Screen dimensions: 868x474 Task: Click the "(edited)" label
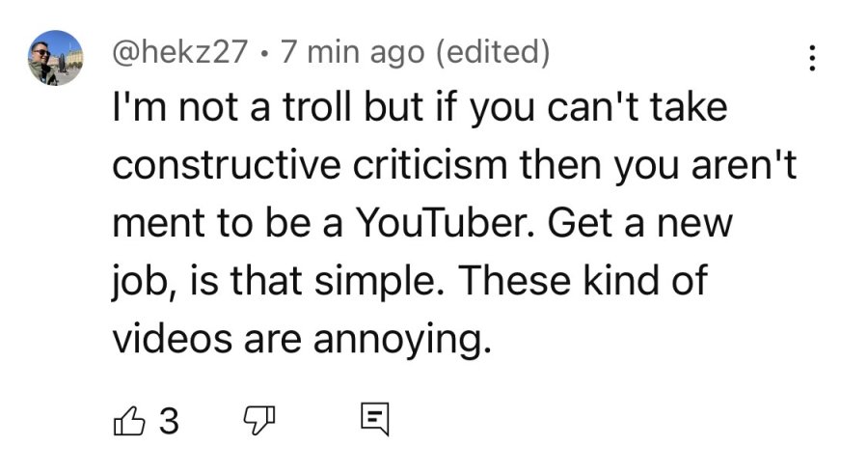tap(493, 51)
